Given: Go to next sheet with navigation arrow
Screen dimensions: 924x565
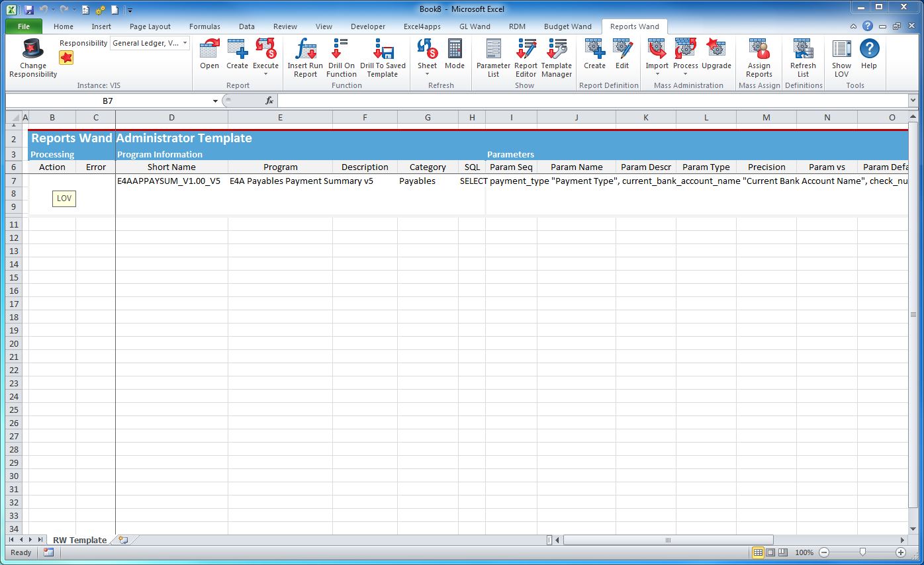Looking at the screenshot, I should (30, 540).
